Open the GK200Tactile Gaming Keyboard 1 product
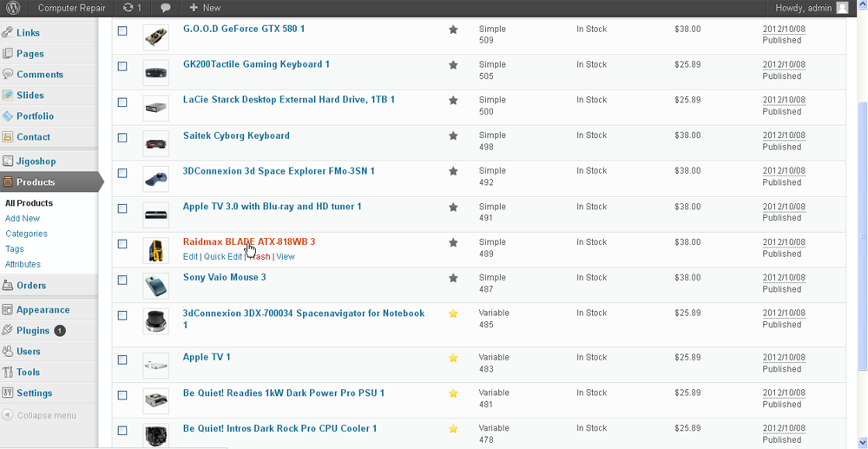The image size is (868, 449). 256,64
